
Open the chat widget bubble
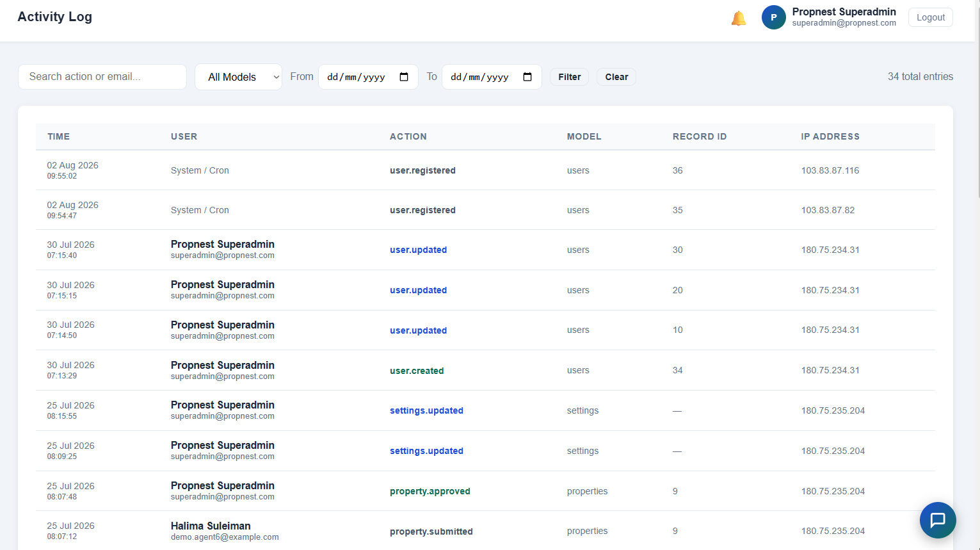[938, 520]
